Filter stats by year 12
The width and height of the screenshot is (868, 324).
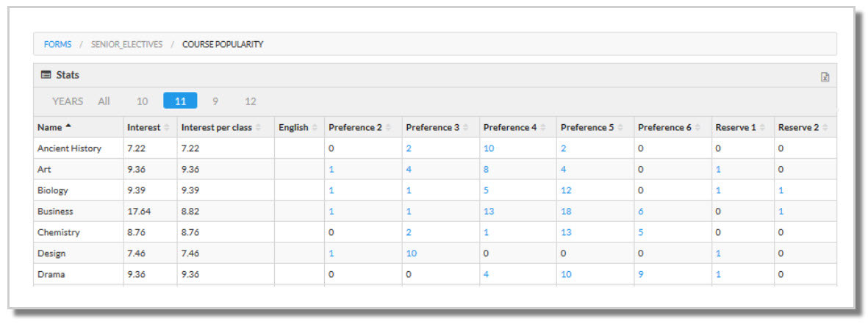pos(251,101)
